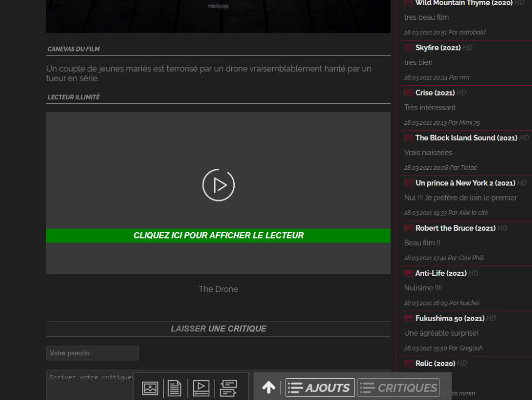Click timestamp '28.03.2021 19:33 Par Aiiie la cité'
Viewport: 532px width, 400px height.
click(446, 212)
